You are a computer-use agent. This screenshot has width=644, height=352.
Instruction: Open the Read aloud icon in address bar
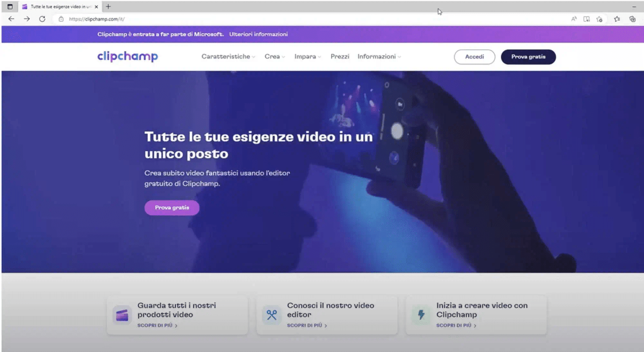coord(574,19)
